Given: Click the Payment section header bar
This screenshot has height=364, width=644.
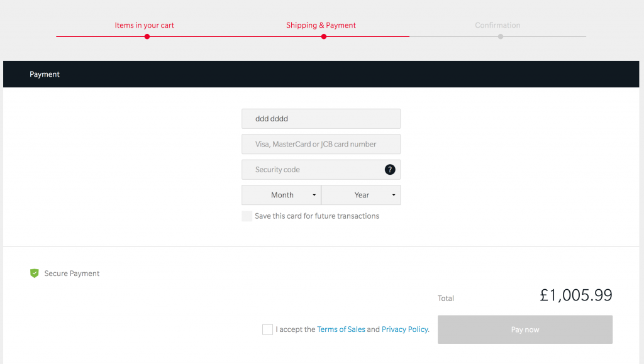Looking at the screenshot, I should pos(322,74).
